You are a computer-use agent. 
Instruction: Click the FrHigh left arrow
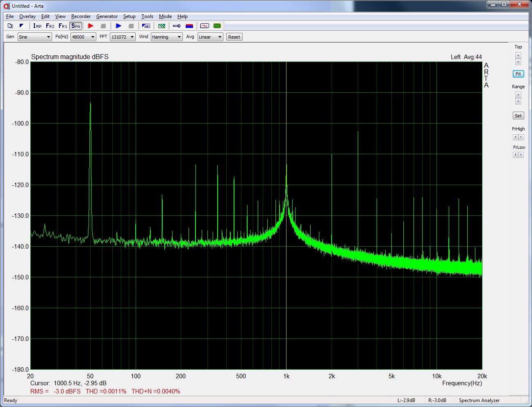[x=515, y=137]
